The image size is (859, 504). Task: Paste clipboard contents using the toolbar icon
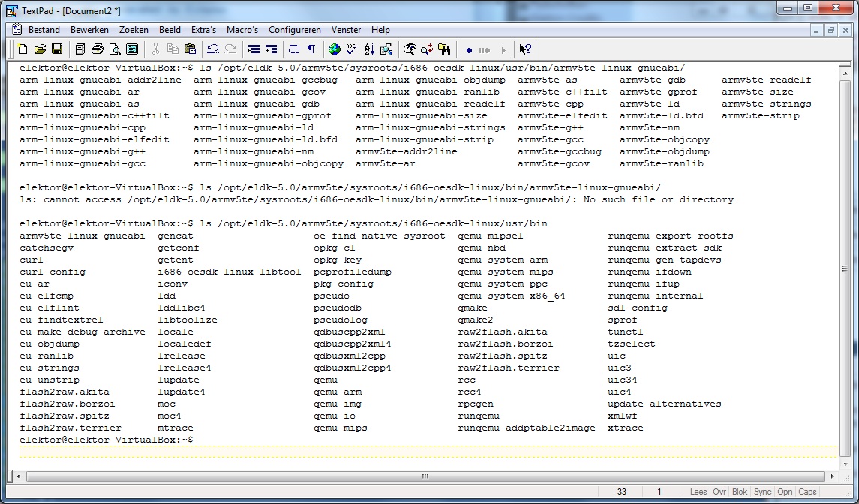pyautogui.click(x=190, y=49)
